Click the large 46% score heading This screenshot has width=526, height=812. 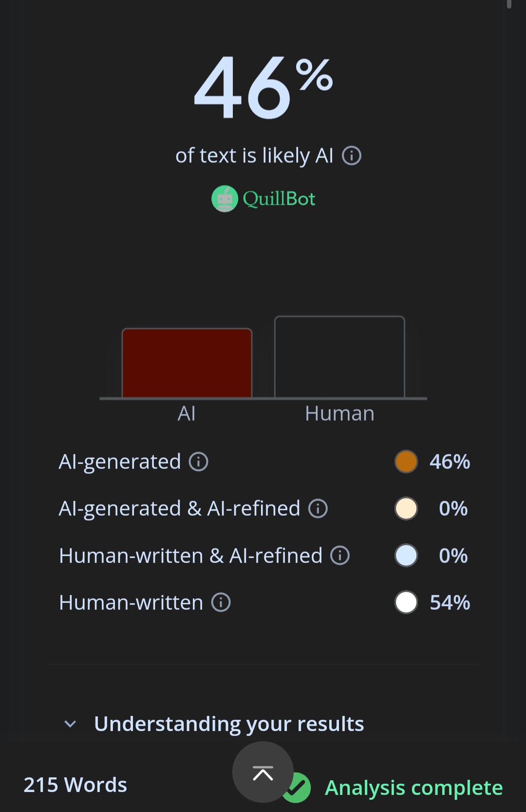pos(263,87)
